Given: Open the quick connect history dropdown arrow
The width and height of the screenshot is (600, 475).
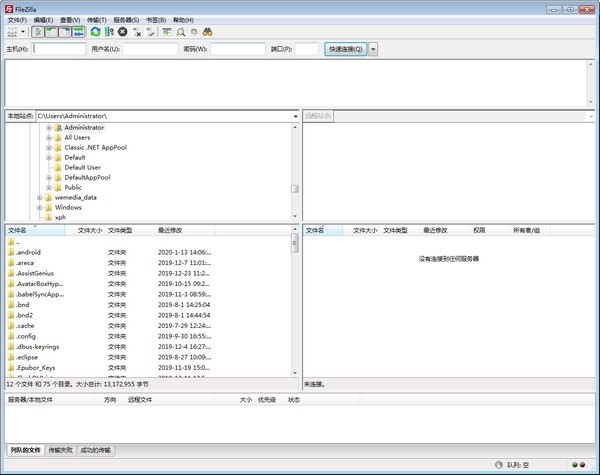Looking at the screenshot, I should 374,48.
